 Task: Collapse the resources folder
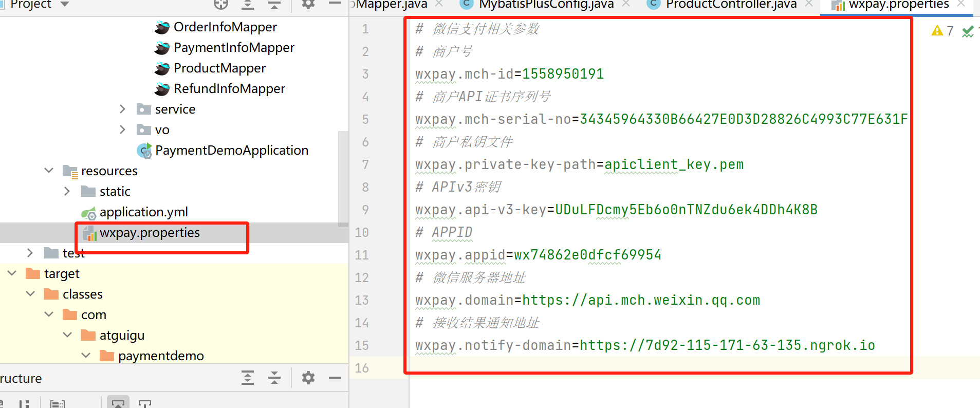(49, 170)
